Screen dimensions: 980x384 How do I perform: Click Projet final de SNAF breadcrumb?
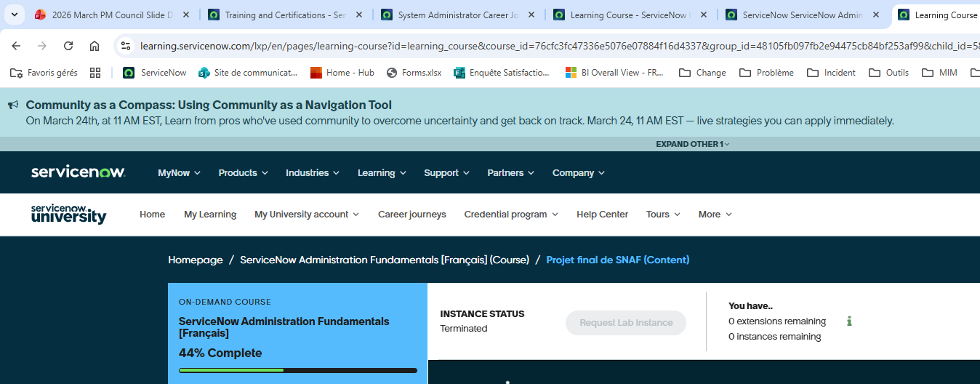pyautogui.click(x=618, y=260)
